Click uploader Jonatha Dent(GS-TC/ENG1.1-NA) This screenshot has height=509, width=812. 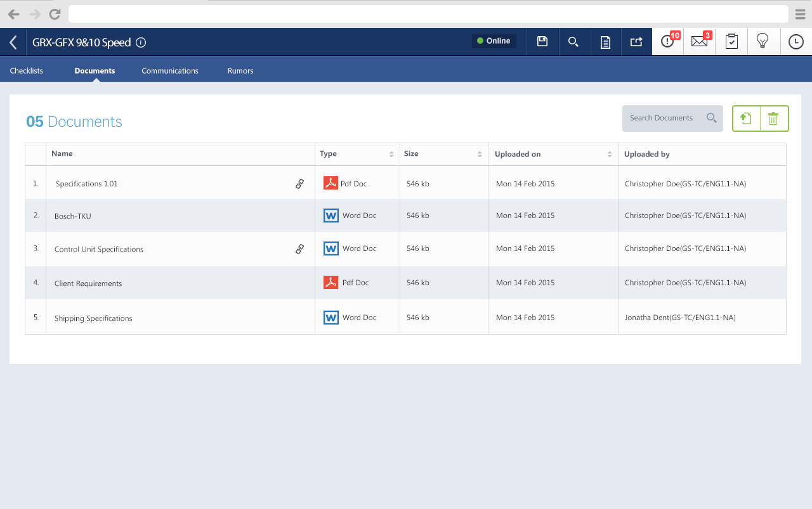[x=680, y=318]
